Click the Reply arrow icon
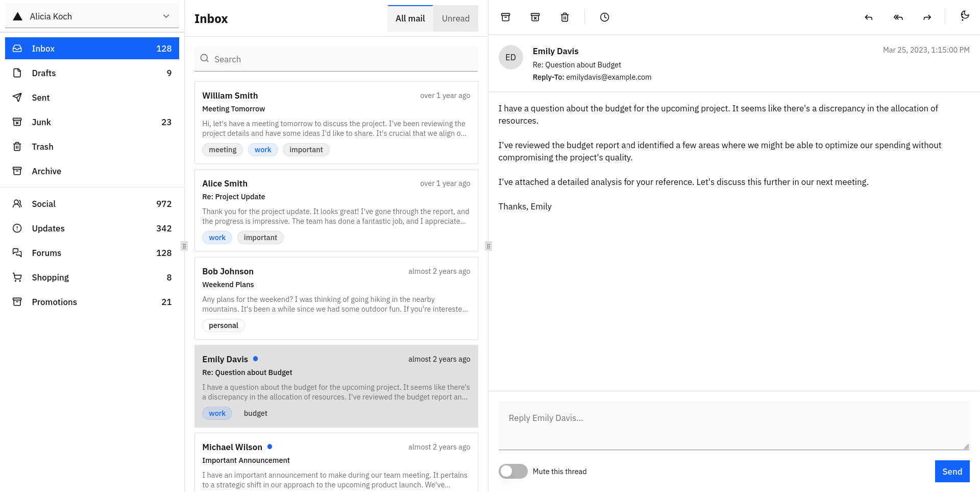980x492 pixels. pyautogui.click(x=869, y=17)
